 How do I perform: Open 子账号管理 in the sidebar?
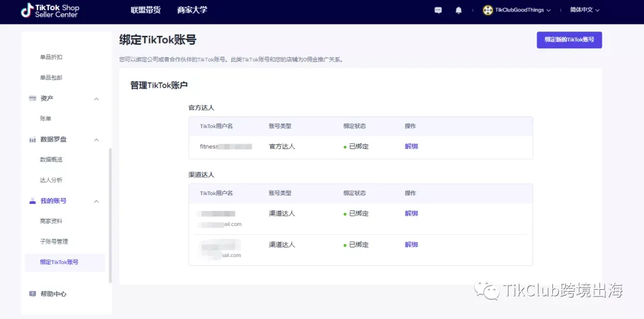[54, 242]
